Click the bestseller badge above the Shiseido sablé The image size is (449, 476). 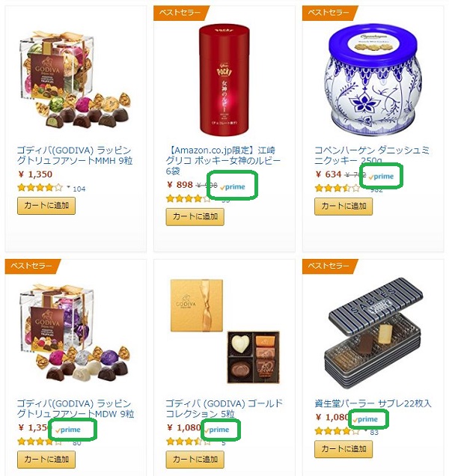point(330,266)
